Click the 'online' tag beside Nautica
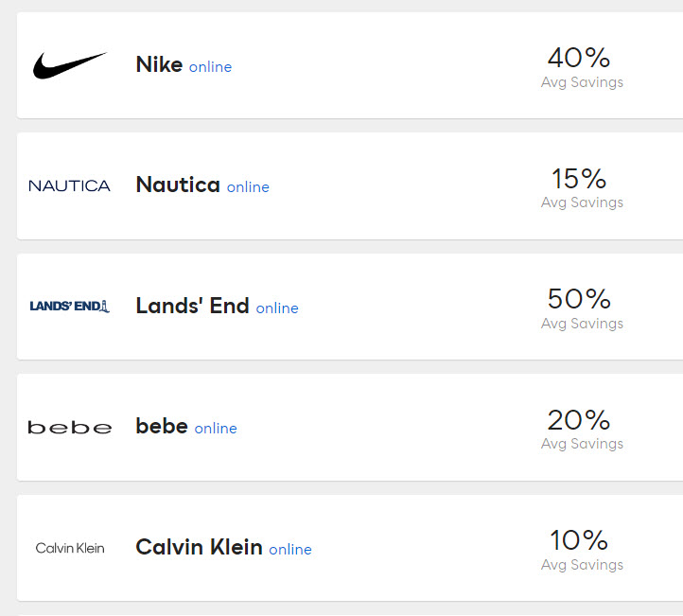This screenshot has width=683, height=616. 248,187
